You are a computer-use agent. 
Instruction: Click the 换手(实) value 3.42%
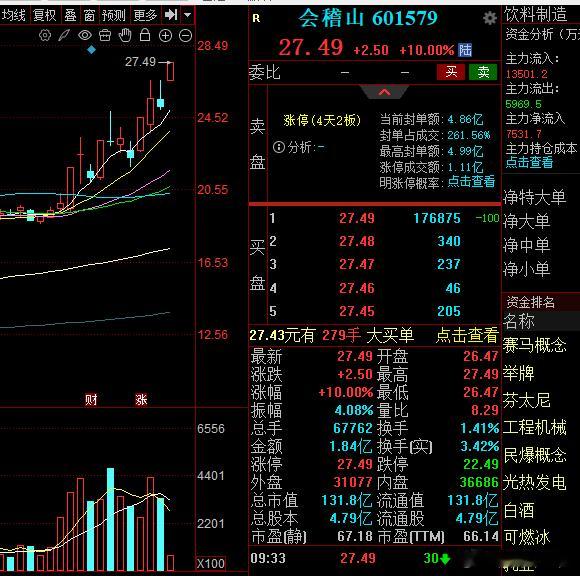click(x=479, y=446)
